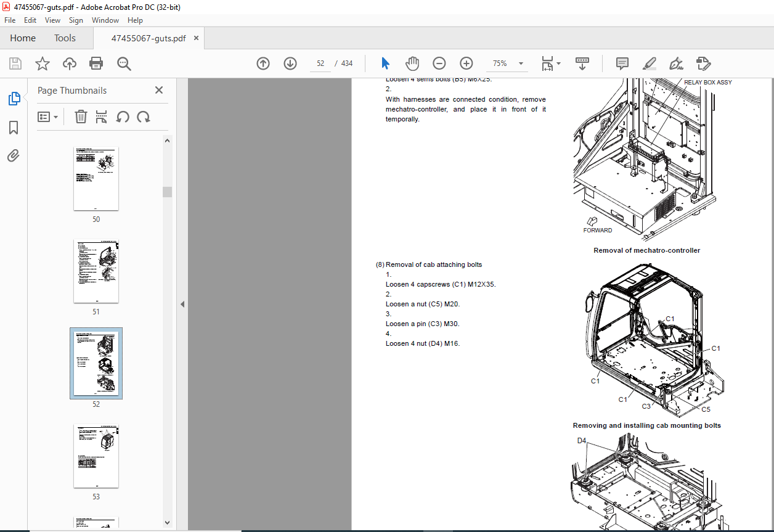774x532 pixels.
Task: Click the stamp send-for-review icon
Action: [703, 63]
